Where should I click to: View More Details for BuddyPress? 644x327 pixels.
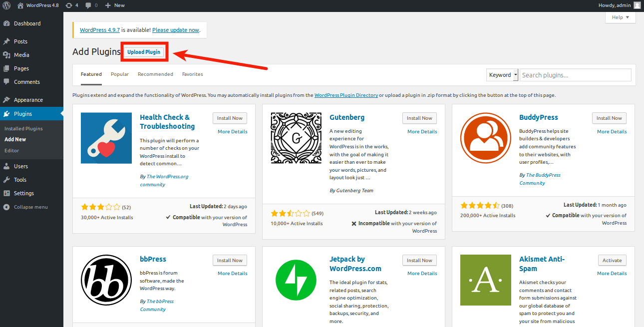[612, 132]
